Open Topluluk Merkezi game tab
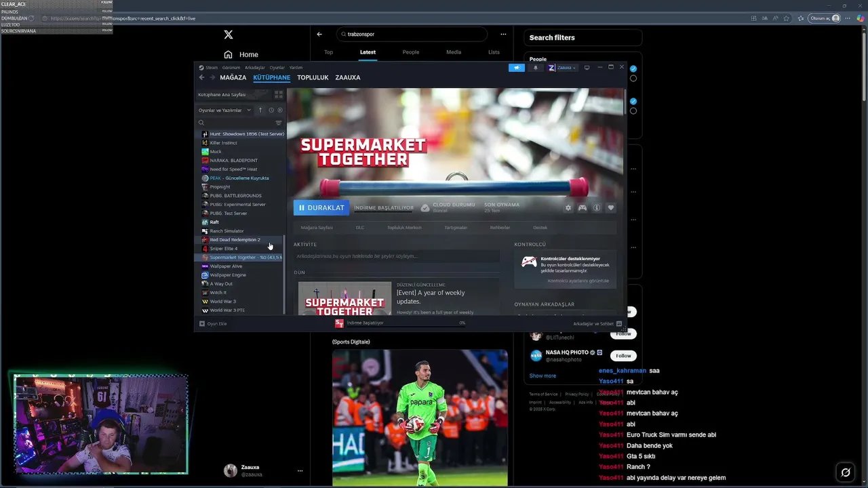The image size is (868, 488). coord(404,228)
